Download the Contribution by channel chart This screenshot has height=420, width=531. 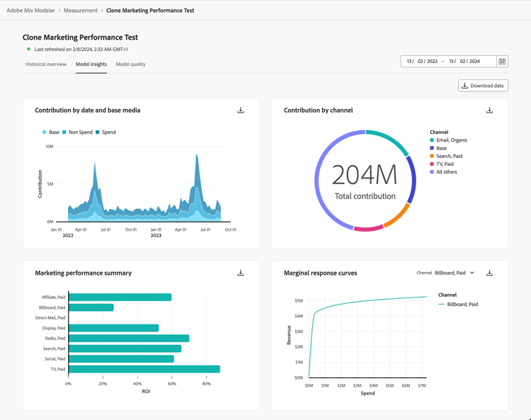[489, 110]
